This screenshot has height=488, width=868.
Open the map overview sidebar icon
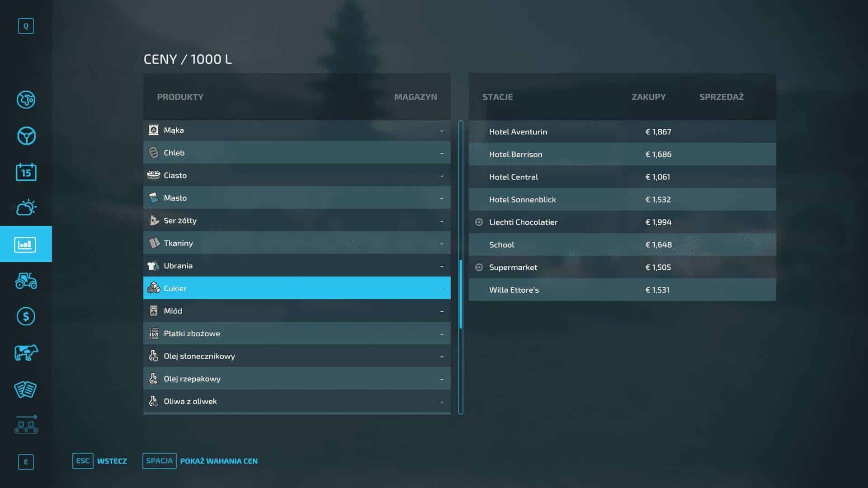pyautogui.click(x=26, y=99)
